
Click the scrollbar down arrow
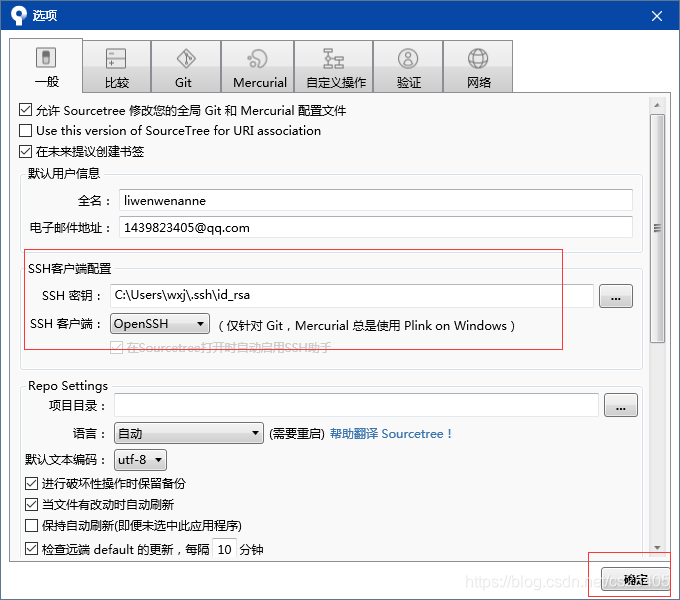(x=657, y=548)
